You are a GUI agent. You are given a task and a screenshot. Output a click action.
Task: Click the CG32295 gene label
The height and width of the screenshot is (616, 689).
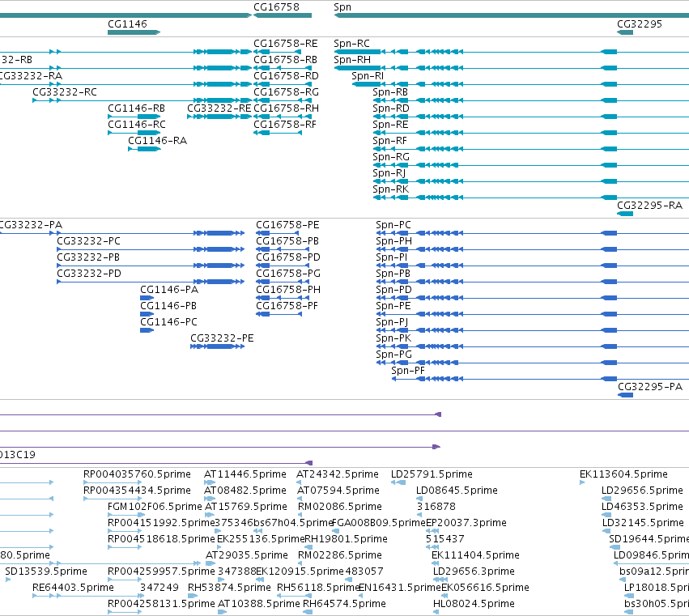coord(640,24)
